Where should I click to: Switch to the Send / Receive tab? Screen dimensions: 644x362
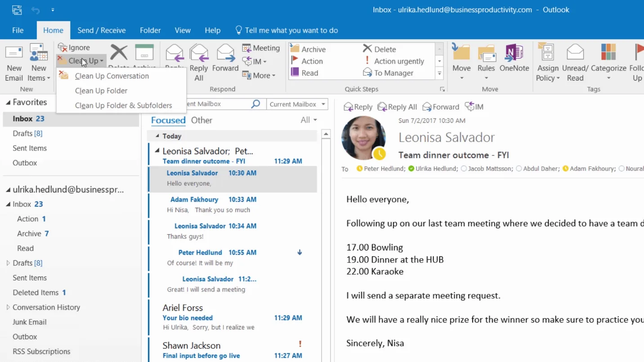point(102,30)
